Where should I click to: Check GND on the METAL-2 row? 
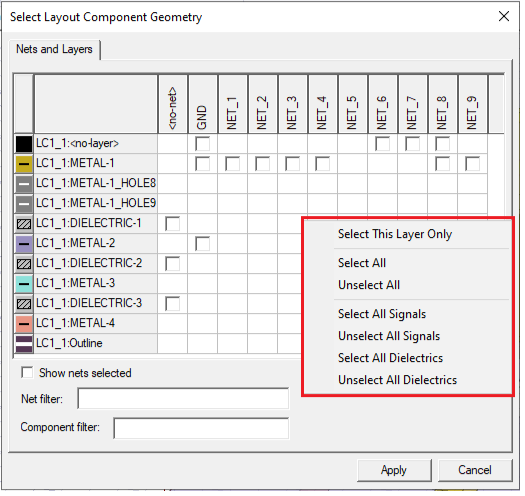[203, 244]
